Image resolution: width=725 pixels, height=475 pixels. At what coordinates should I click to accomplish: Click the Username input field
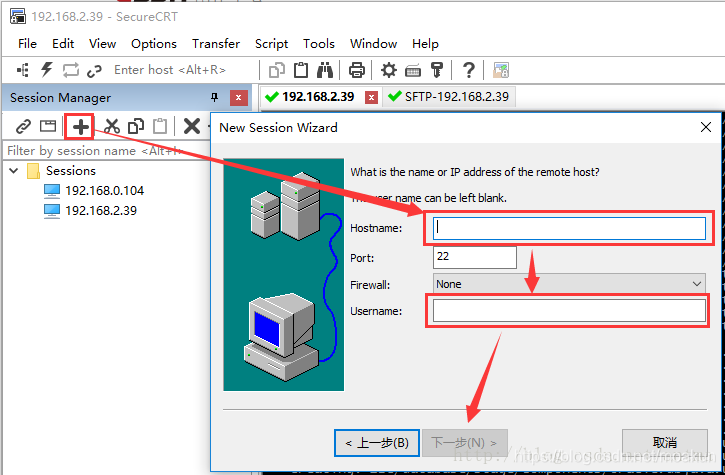(x=569, y=310)
